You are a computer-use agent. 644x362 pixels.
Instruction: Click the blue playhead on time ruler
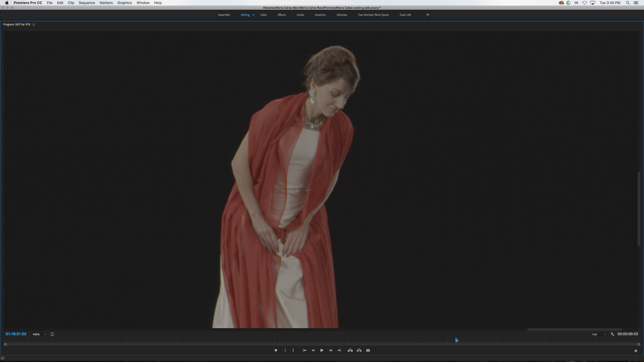click(x=457, y=340)
